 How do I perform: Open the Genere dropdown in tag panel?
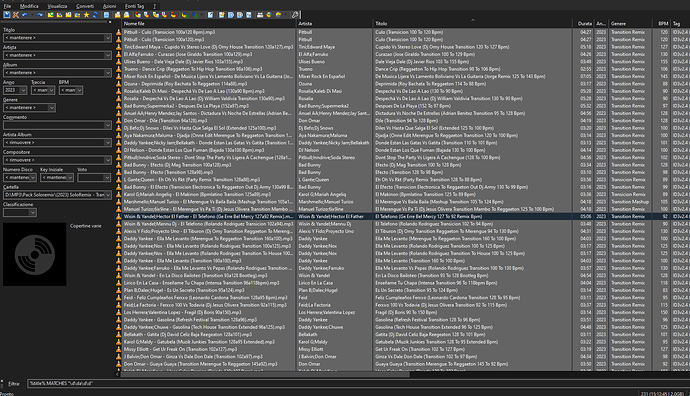pyautogui.click(x=51, y=108)
